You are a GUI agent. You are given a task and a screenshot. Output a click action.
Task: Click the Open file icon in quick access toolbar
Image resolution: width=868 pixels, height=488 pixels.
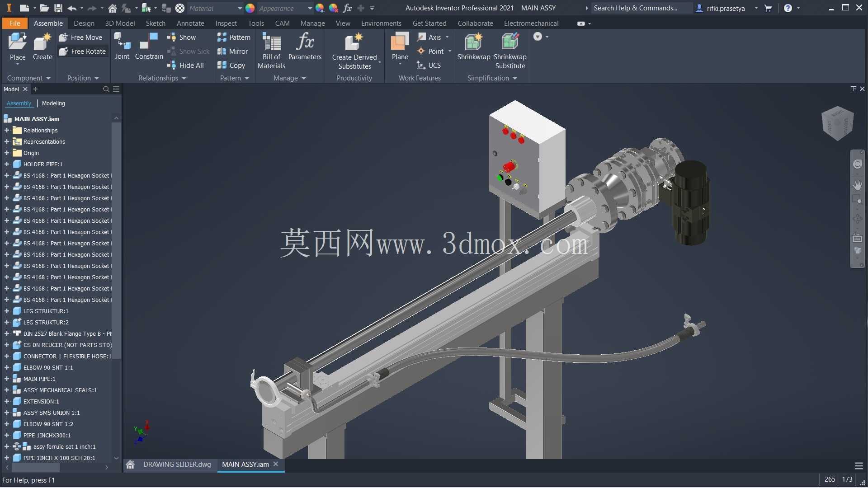(x=44, y=8)
